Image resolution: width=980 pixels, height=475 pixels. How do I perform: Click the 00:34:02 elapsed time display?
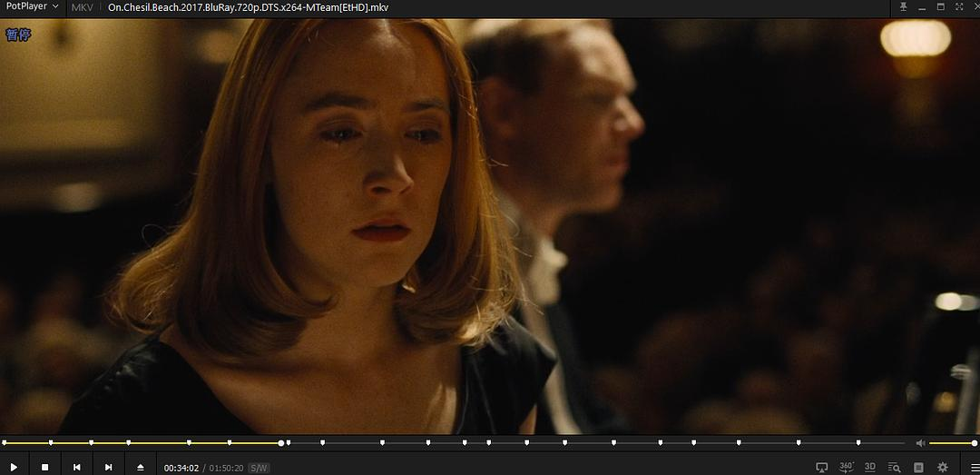181,468
